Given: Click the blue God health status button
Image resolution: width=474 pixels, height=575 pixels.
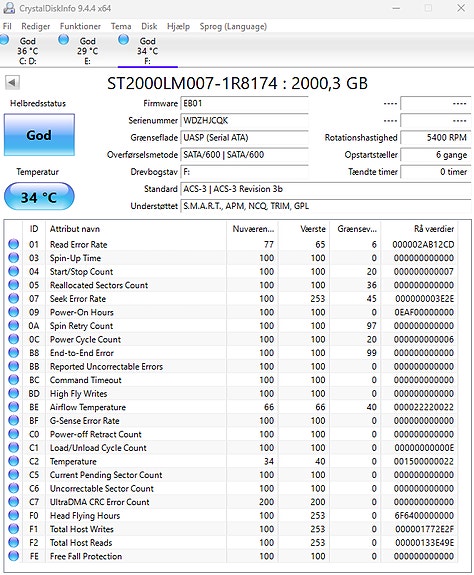Looking at the screenshot, I should coord(39,135).
